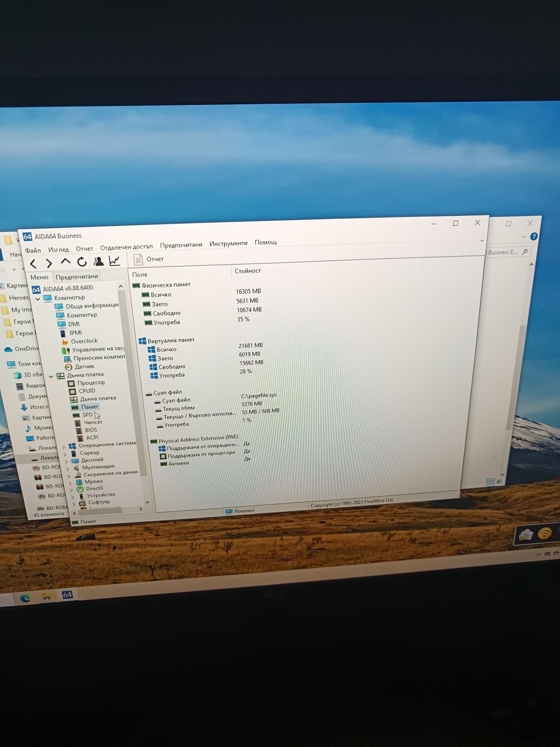Go back with the left arrow toolbar icon
This screenshot has height=747, width=560.
(x=33, y=264)
